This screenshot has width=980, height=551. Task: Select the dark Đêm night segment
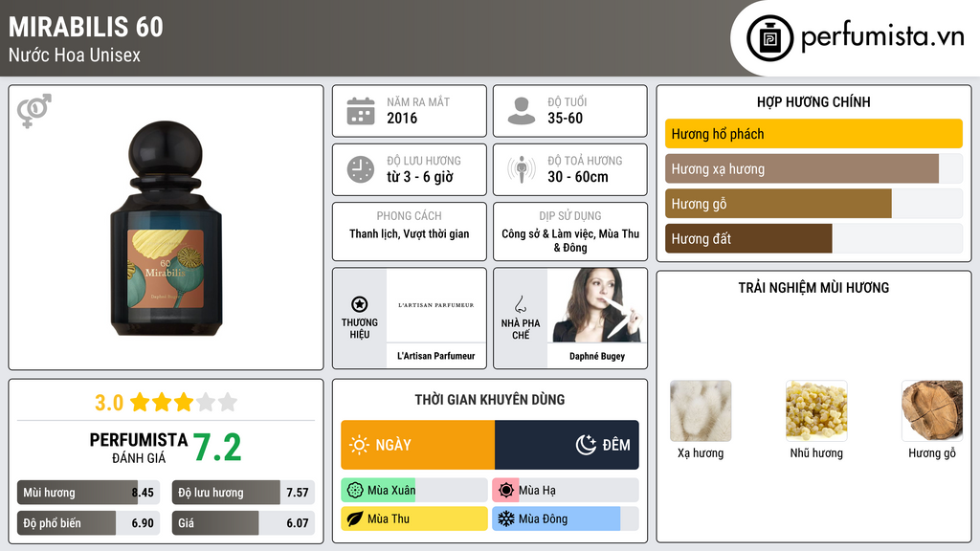coord(567,445)
